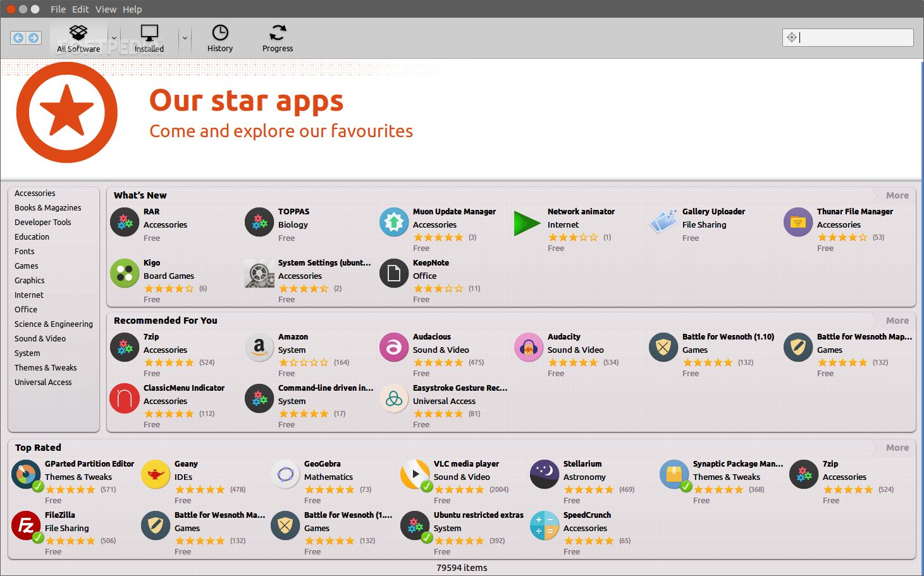Screen dimensions: 924x576
Task: Go forward with the right arrow button
Action: click(34, 38)
